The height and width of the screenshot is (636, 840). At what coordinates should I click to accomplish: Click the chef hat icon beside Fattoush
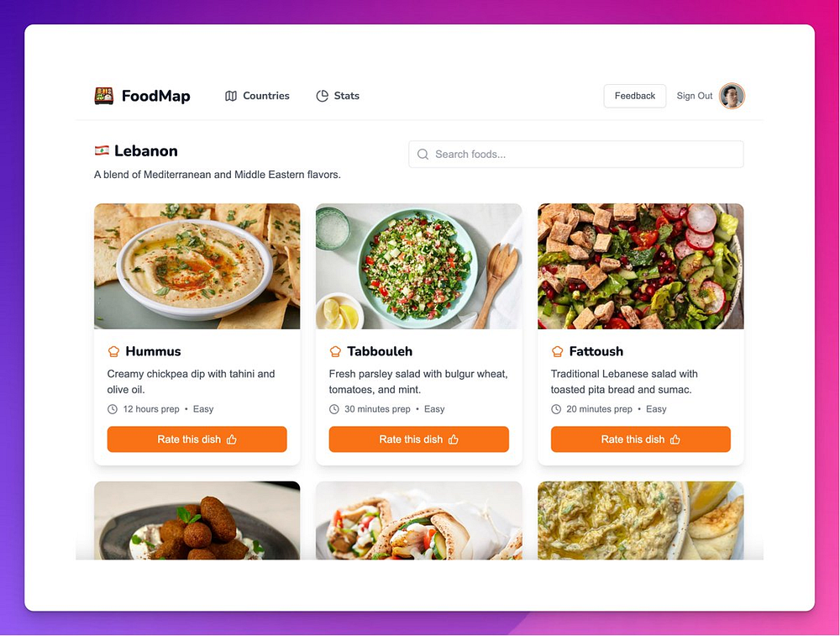coord(557,351)
